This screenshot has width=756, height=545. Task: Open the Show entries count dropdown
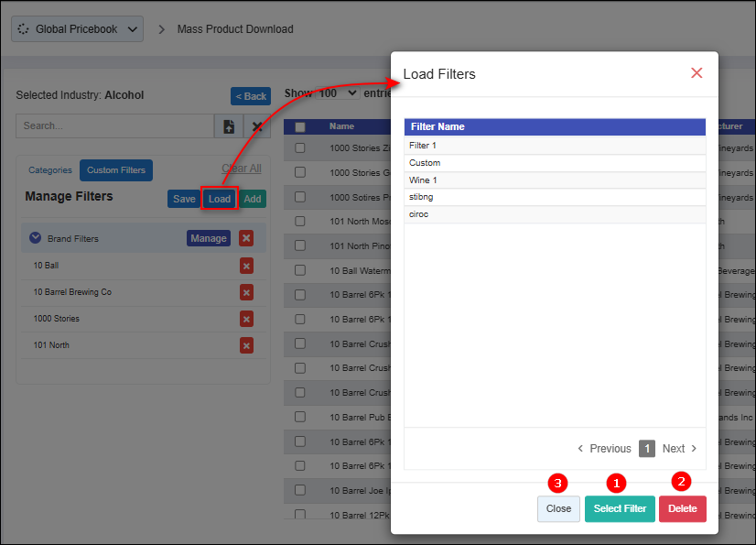(x=338, y=93)
